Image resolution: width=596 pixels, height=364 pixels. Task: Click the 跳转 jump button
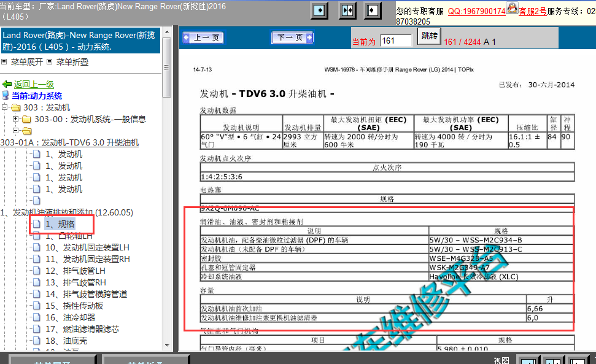coord(429,36)
